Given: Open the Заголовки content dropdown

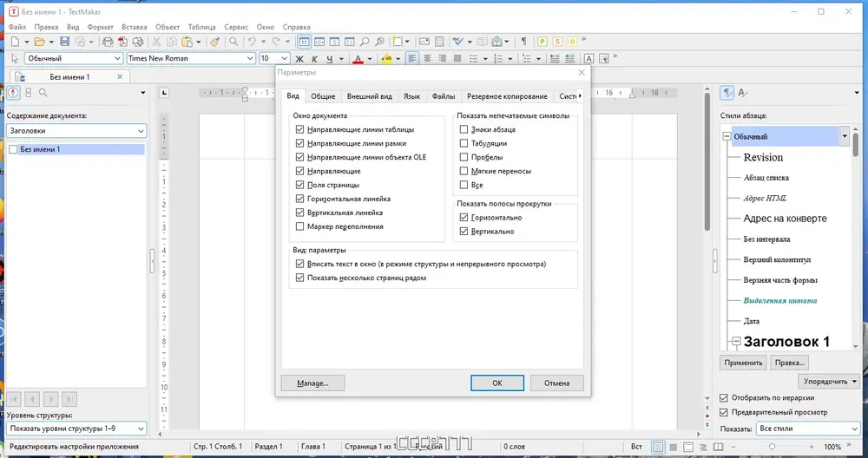Looking at the screenshot, I should pos(77,131).
